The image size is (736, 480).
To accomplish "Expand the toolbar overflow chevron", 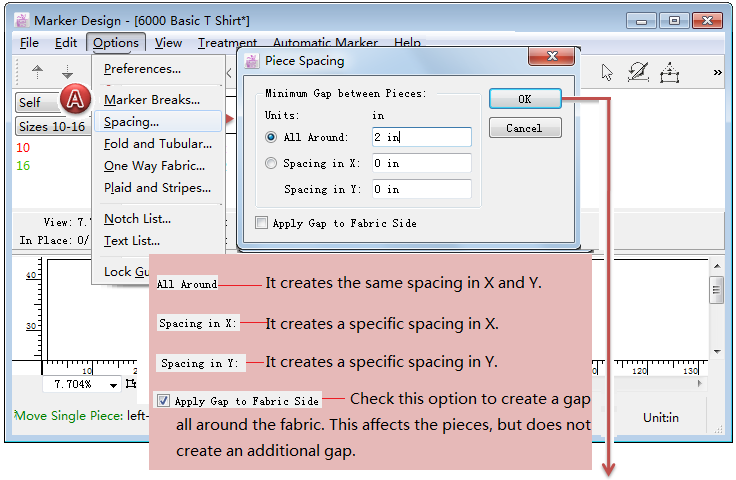I will coord(717,72).
